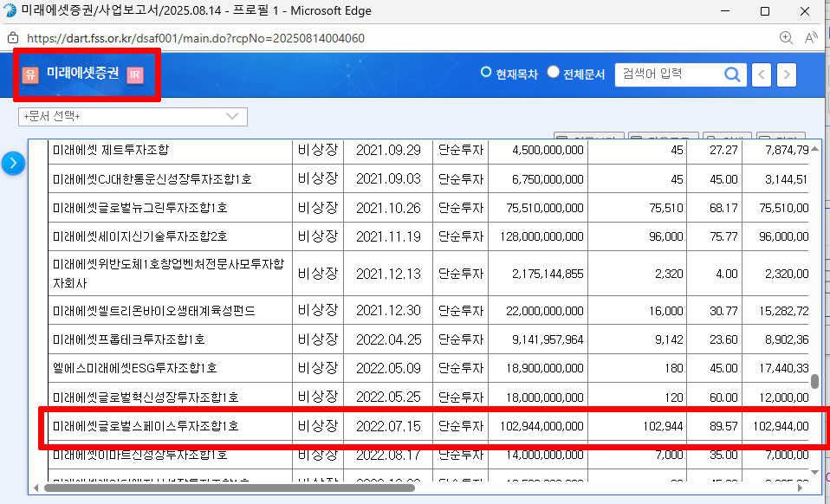Open Read Aloud with the A icon
The height and width of the screenshot is (504, 830).
click(x=809, y=38)
